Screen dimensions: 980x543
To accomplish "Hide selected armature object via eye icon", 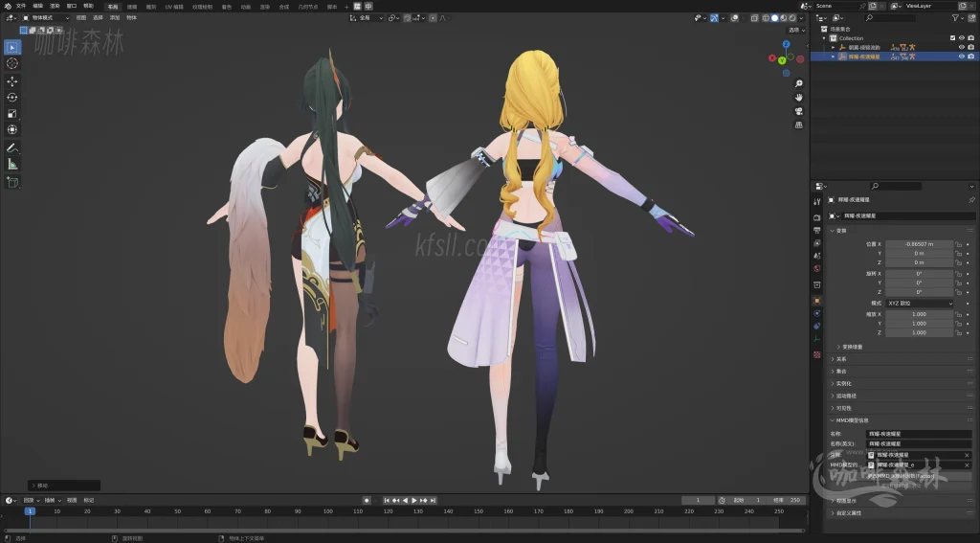I will (x=962, y=57).
